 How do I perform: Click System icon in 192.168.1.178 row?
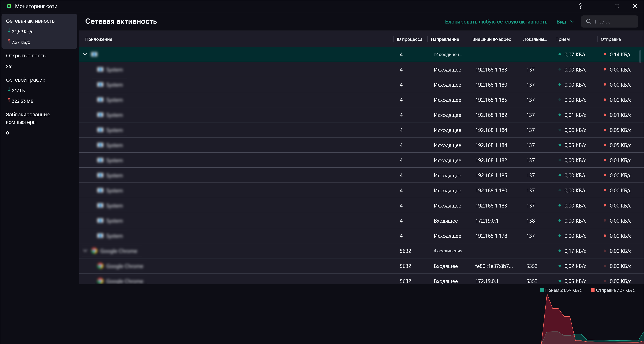click(100, 236)
